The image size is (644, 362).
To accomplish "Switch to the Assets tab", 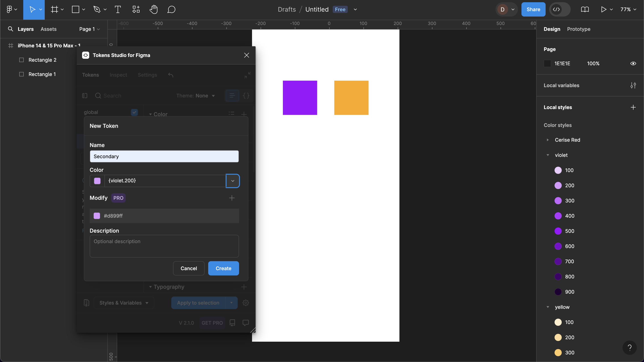I will [x=49, y=29].
